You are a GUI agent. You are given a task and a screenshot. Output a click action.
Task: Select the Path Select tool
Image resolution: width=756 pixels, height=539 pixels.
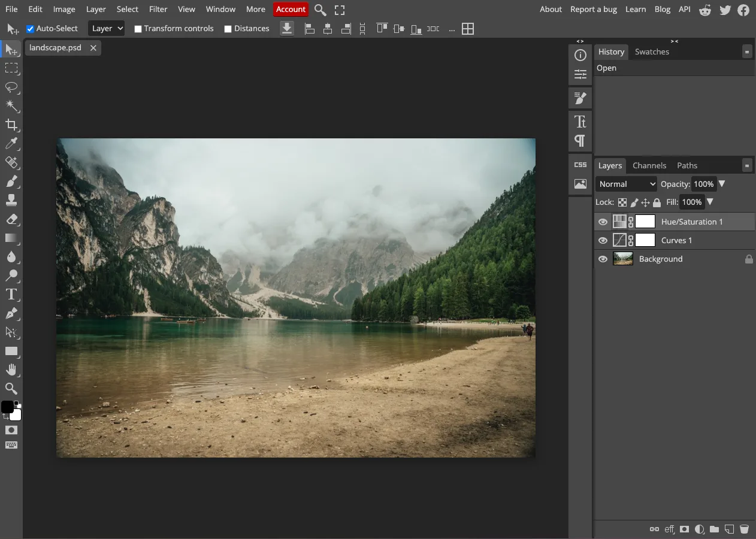click(x=11, y=332)
